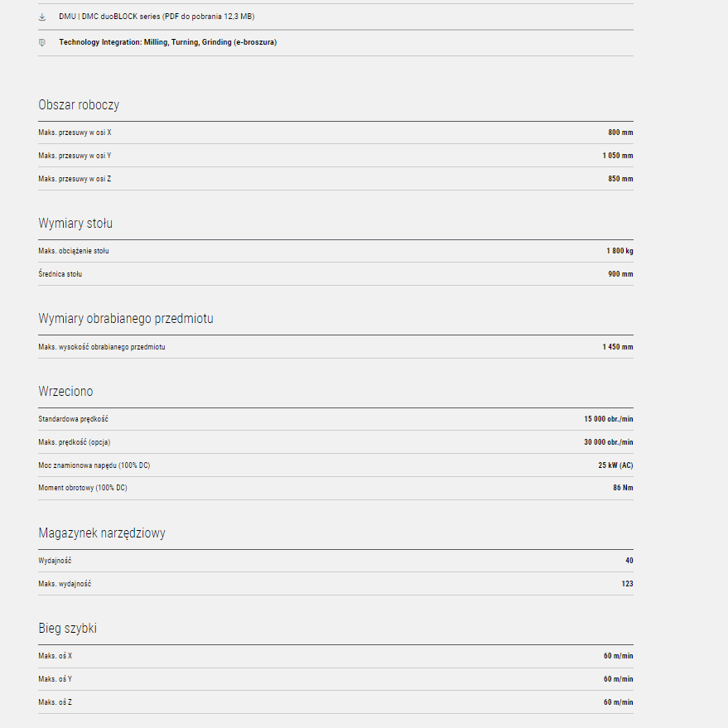
Task: Click the 800 mm X-axis travel value
Action: [x=620, y=133]
